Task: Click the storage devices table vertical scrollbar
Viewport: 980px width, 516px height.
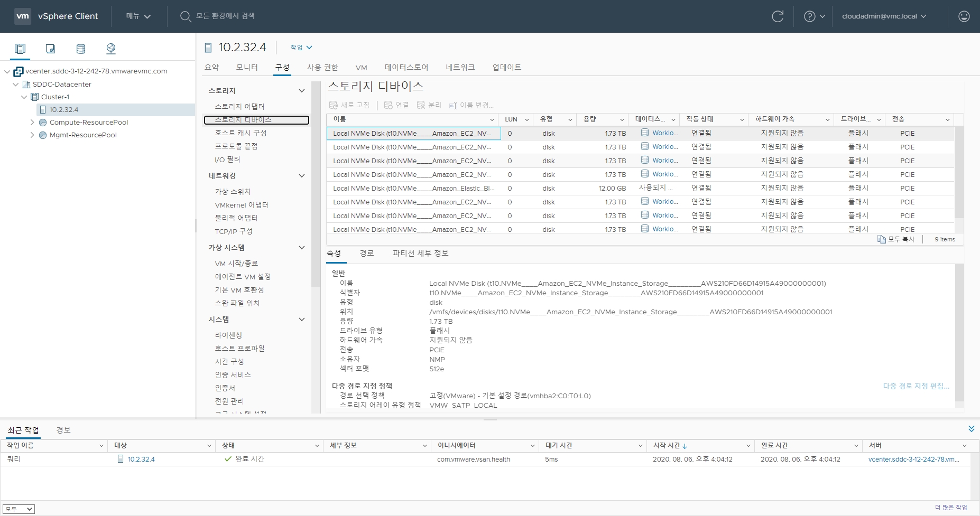Action: pos(959,172)
